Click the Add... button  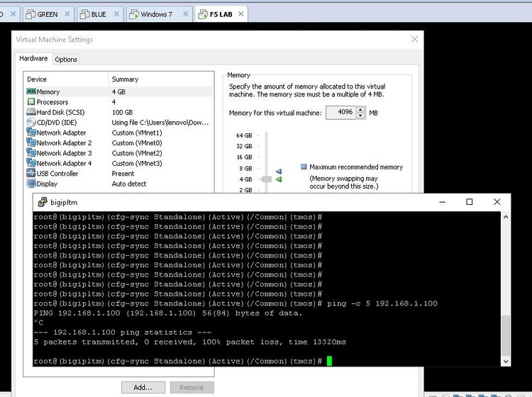point(143,387)
